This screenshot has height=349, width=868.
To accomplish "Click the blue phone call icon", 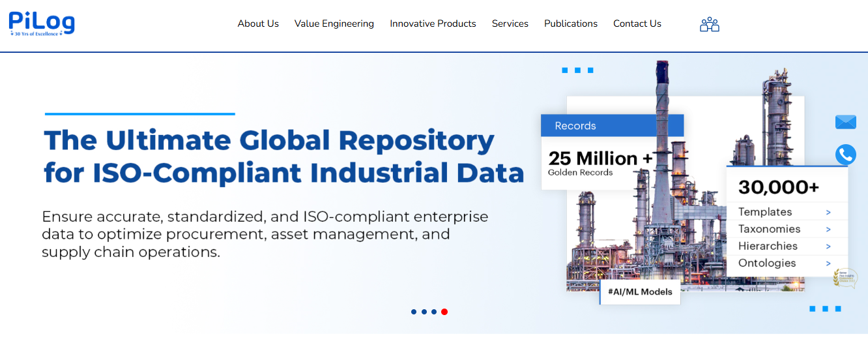I will 846,155.
